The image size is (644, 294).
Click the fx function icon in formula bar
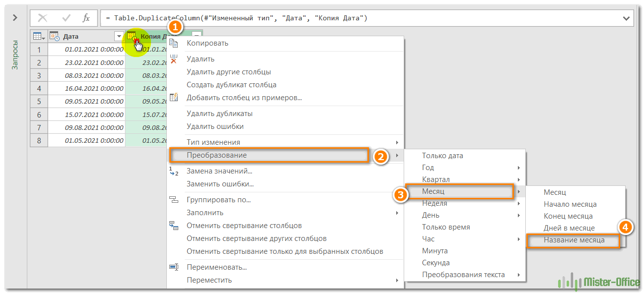tap(86, 18)
